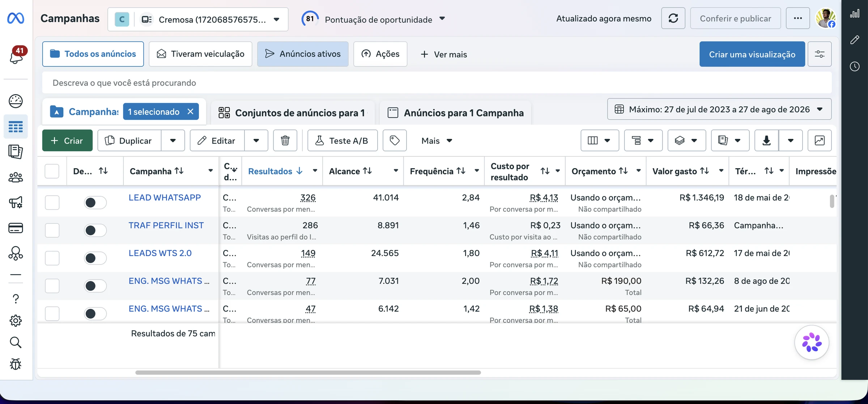The height and width of the screenshot is (404, 868).
Task: Click the export download arrow icon
Action: tap(766, 140)
